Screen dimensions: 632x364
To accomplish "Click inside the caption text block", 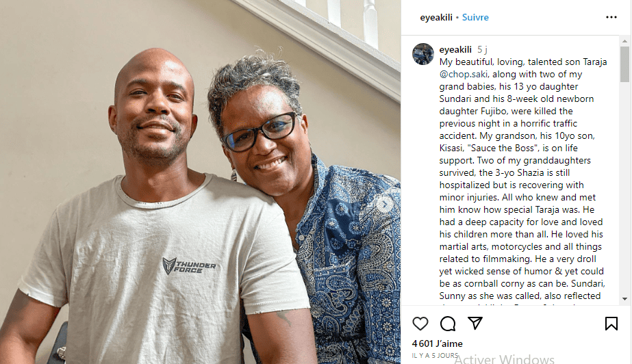I will [522, 179].
